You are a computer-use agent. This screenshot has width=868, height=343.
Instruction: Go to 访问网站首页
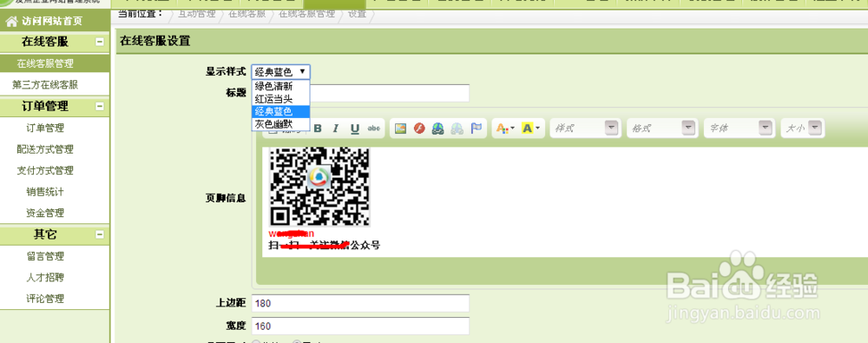pyautogui.click(x=52, y=22)
